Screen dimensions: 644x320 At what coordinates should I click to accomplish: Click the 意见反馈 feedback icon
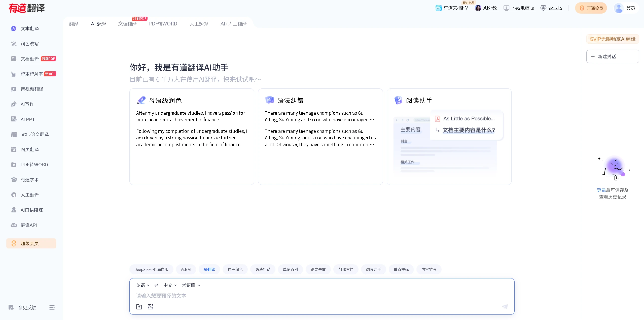[x=11, y=307]
